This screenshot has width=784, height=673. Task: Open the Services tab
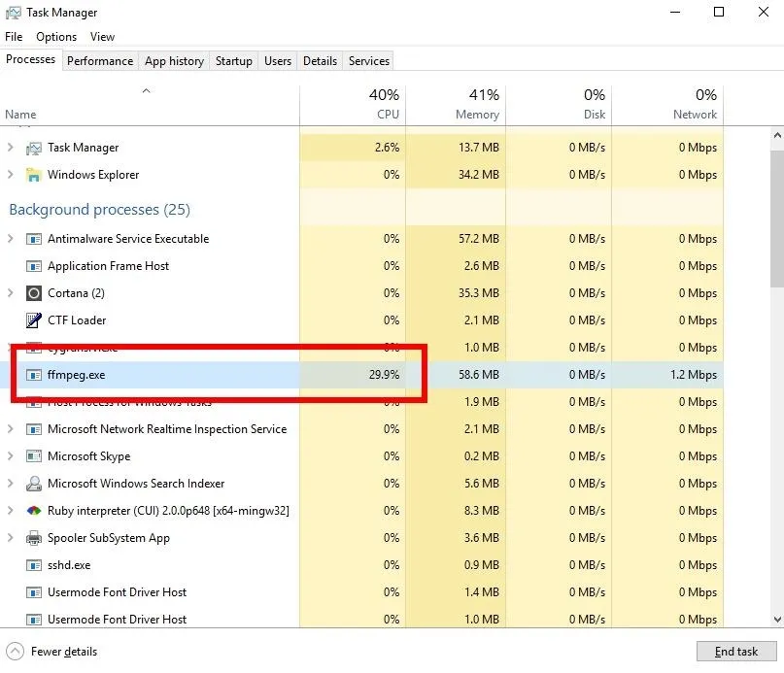pos(369,61)
